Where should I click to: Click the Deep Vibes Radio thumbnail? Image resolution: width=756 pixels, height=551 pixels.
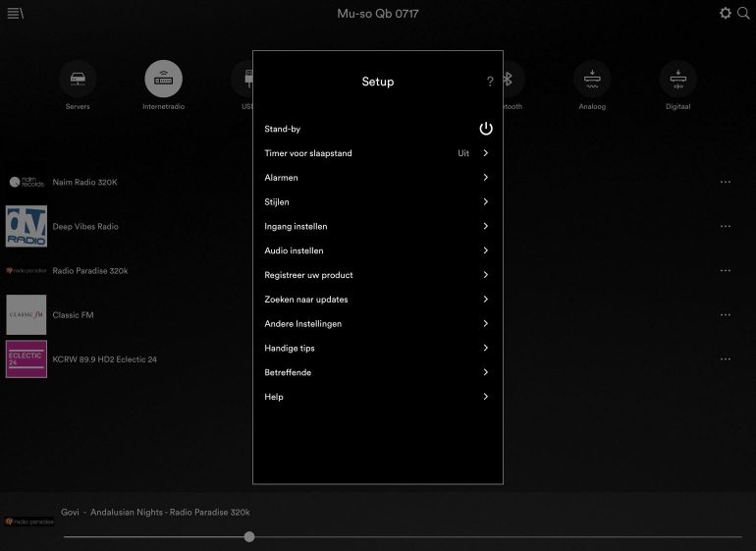coord(27,226)
